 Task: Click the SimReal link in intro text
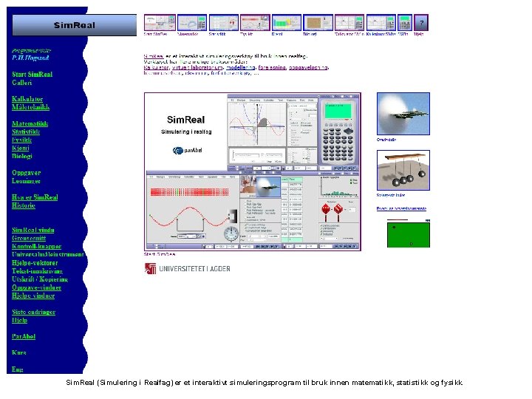tap(154, 56)
